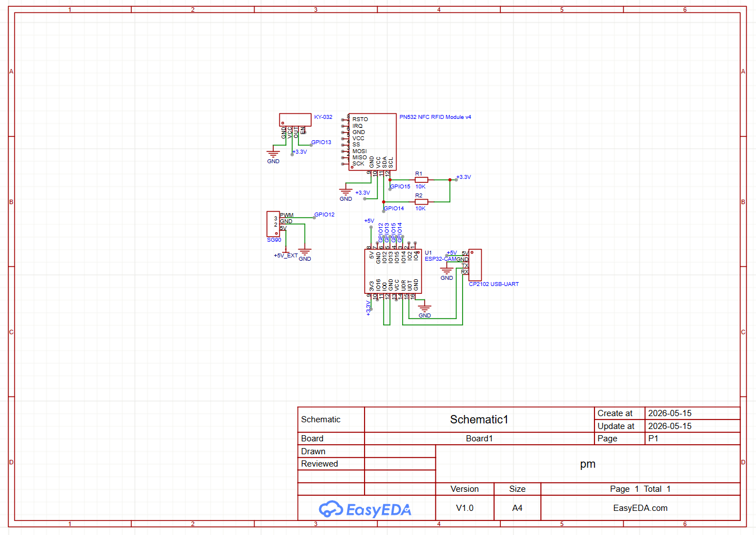
Task: Click the +3.3V label under KY-032
Action: pyautogui.click(x=299, y=152)
